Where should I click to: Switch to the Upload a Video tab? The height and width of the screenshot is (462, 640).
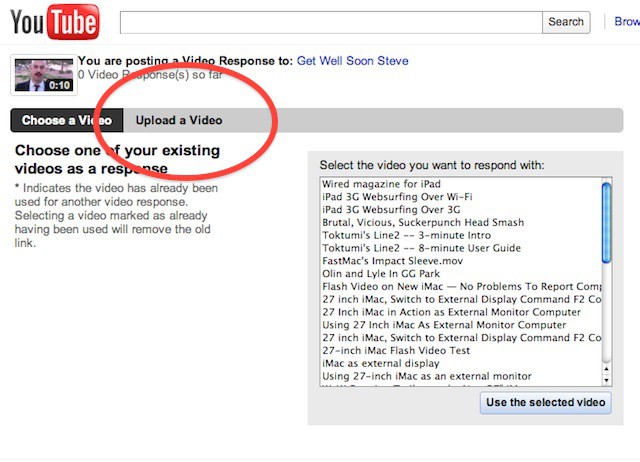point(179,120)
